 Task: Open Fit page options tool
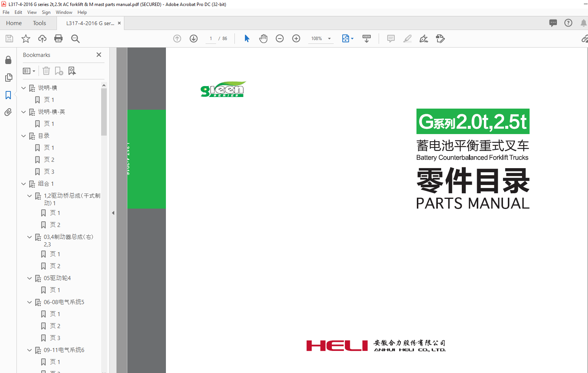click(x=348, y=39)
